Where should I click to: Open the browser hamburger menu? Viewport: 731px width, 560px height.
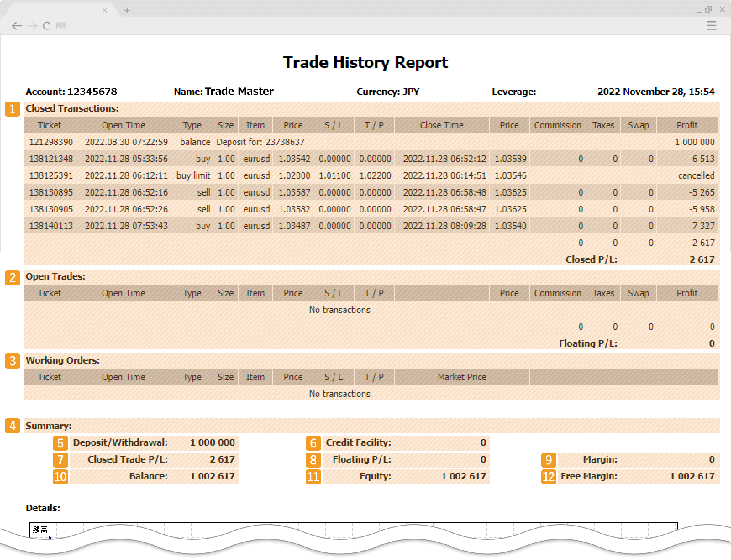712,26
